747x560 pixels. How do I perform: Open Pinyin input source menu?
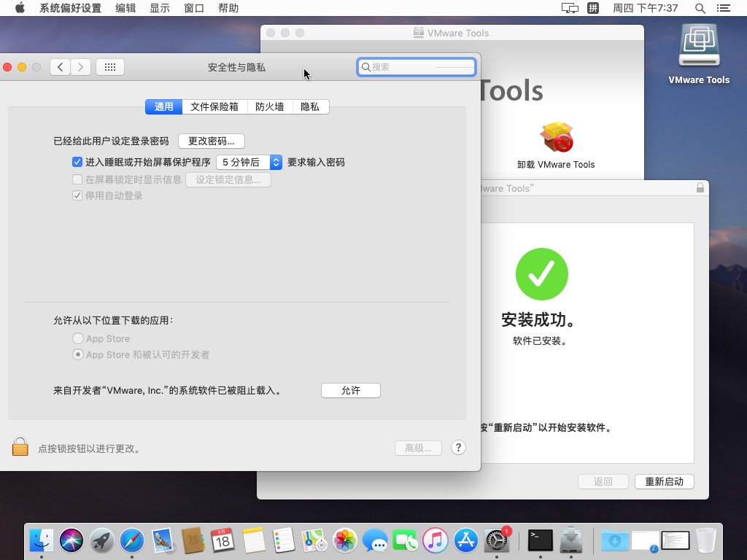point(593,8)
